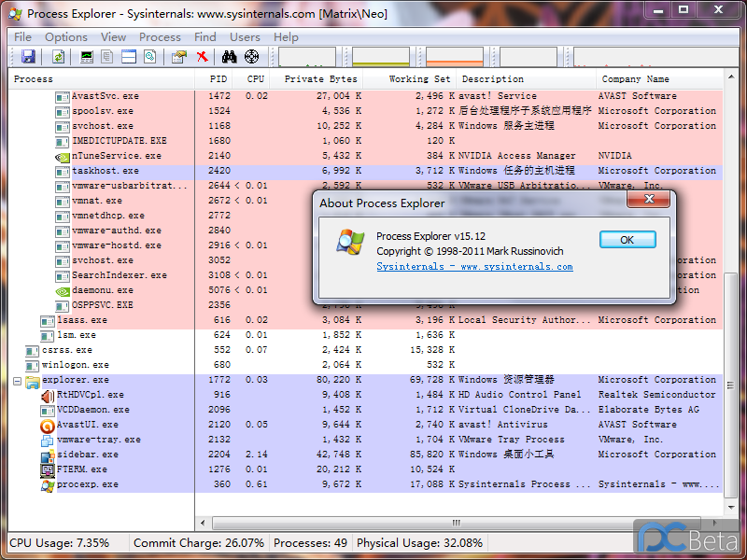Sort by the Working Set column header
The width and height of the screenshot is (747, 560).
(x=409, y=79)
